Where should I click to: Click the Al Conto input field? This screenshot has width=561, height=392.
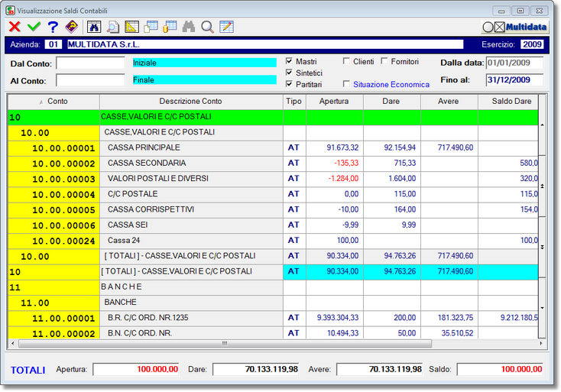90,80
